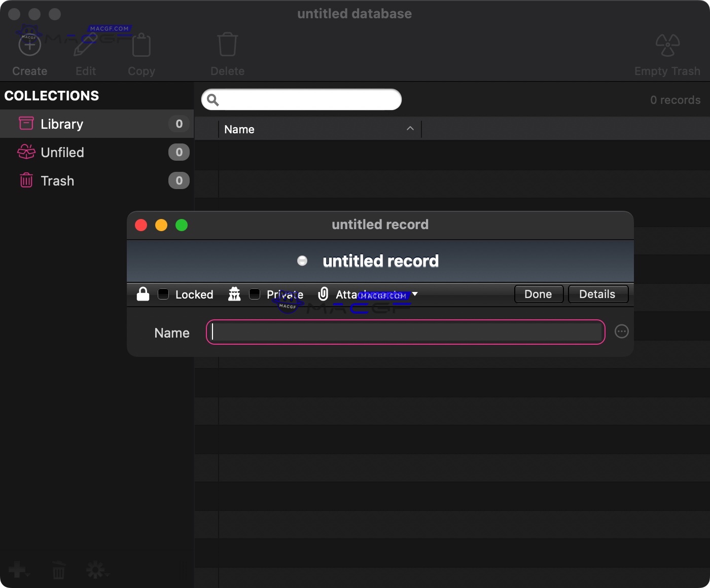Click inside the search field
710x588 pixels.
[301, 99]
